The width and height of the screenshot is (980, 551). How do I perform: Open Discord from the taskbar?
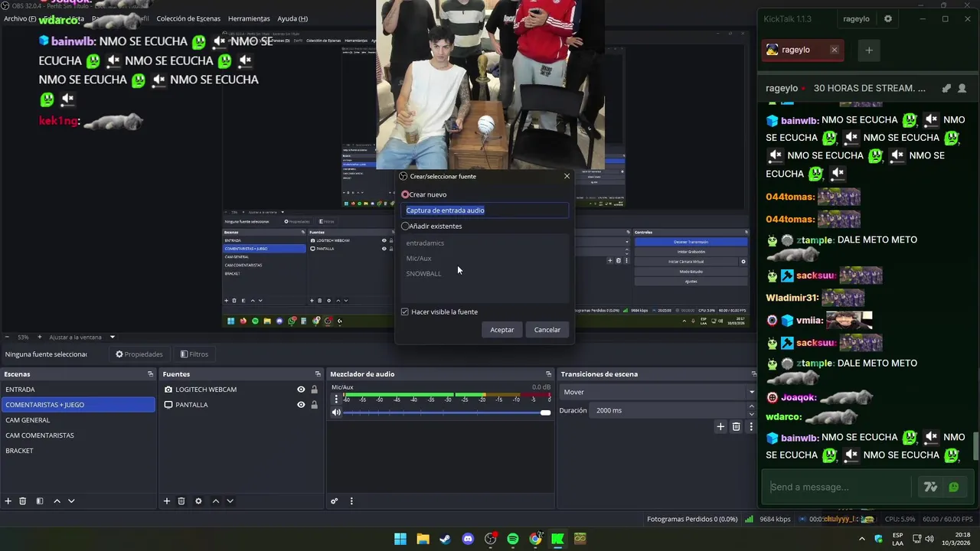coord(468,539)
